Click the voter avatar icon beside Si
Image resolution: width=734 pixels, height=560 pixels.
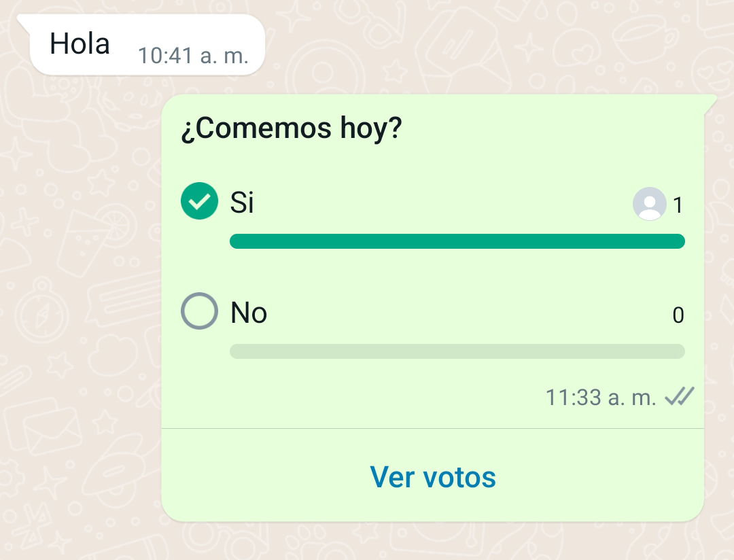click(649, 204)
